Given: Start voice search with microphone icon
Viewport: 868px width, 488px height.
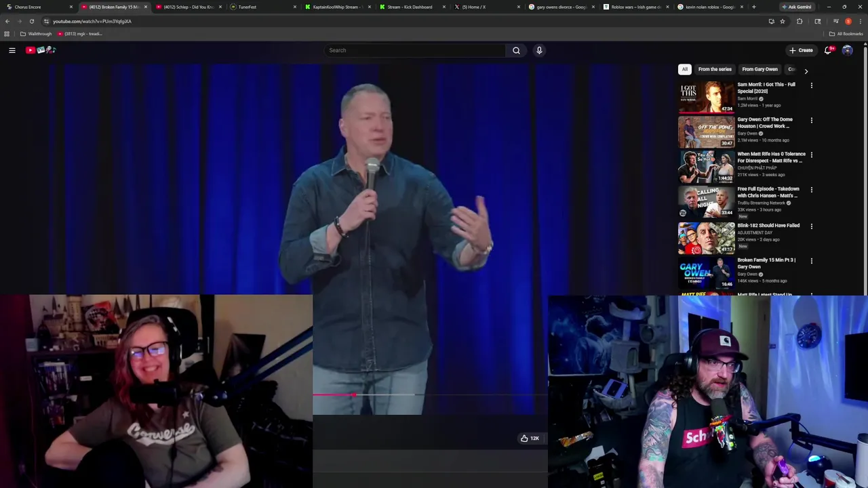Looking at the screenshot, I should pos(539,50).
